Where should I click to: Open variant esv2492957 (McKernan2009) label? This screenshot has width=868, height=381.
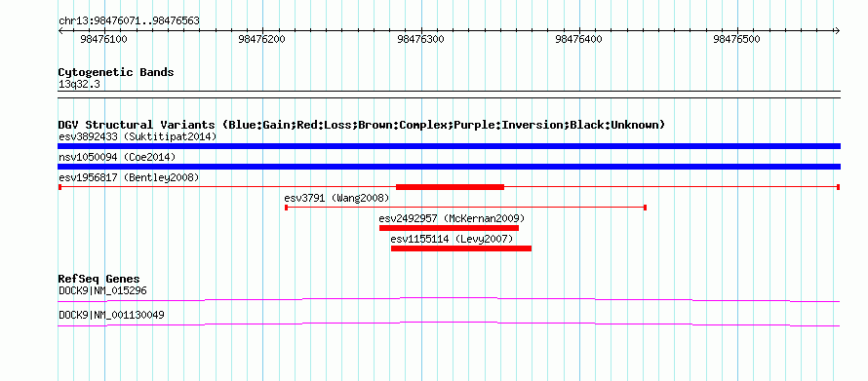[x=452, y=218]
